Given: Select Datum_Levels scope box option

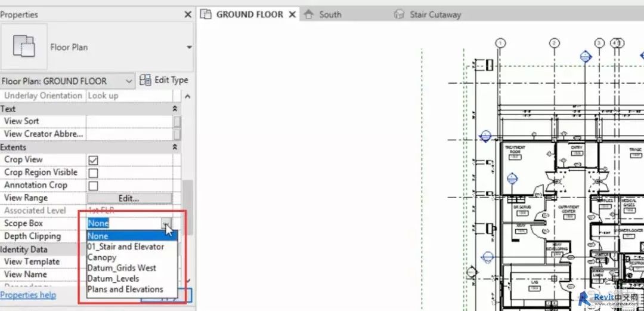Looking at the screenshot, I should (x=132, y=279).
